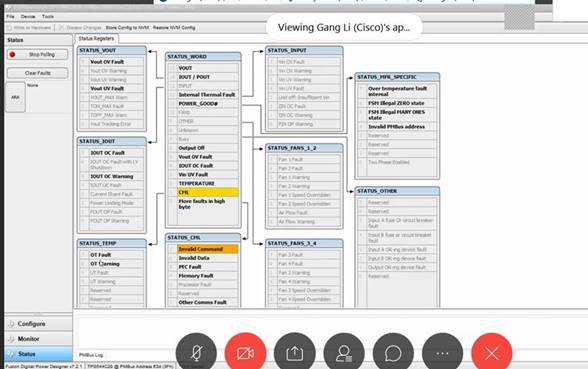Select the Status section
The width and height of the screenshot is (588, 369).
tap(38, 354)
